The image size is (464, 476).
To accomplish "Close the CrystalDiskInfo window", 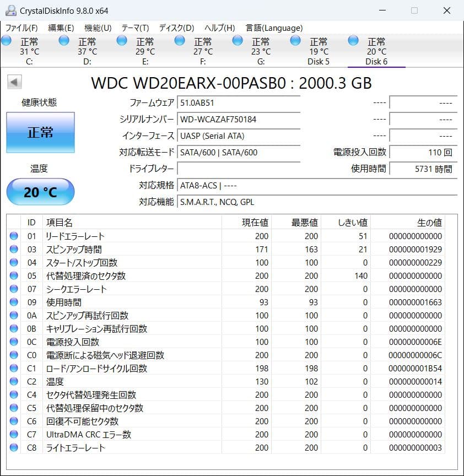I will pyautogui.click(x=447, y=10).
